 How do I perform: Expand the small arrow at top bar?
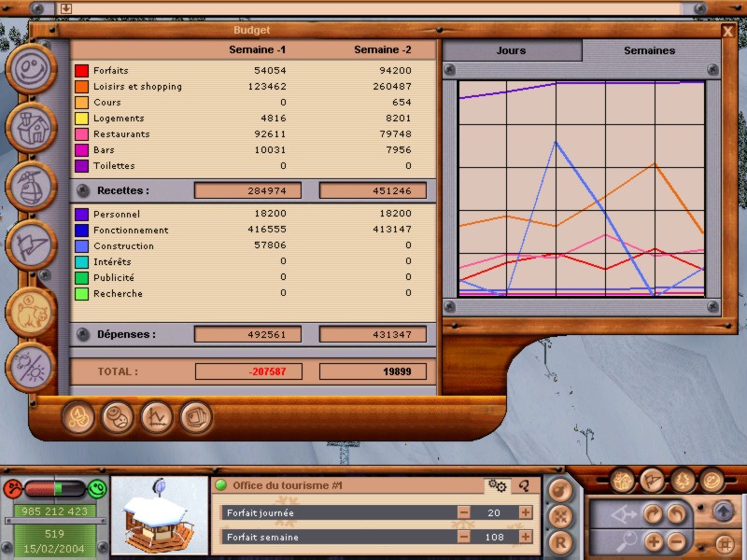66,8
